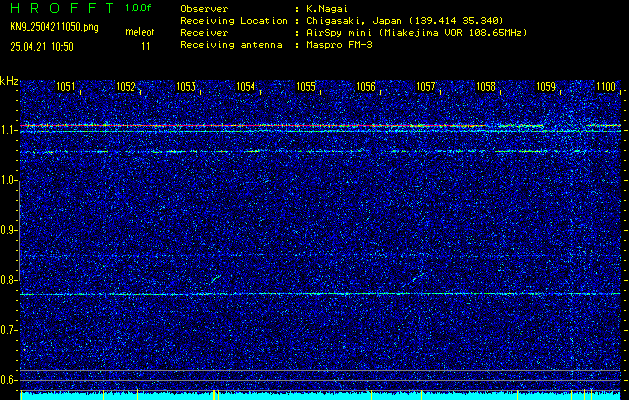Click the 1051 time marker

click(x=66, y=86)
